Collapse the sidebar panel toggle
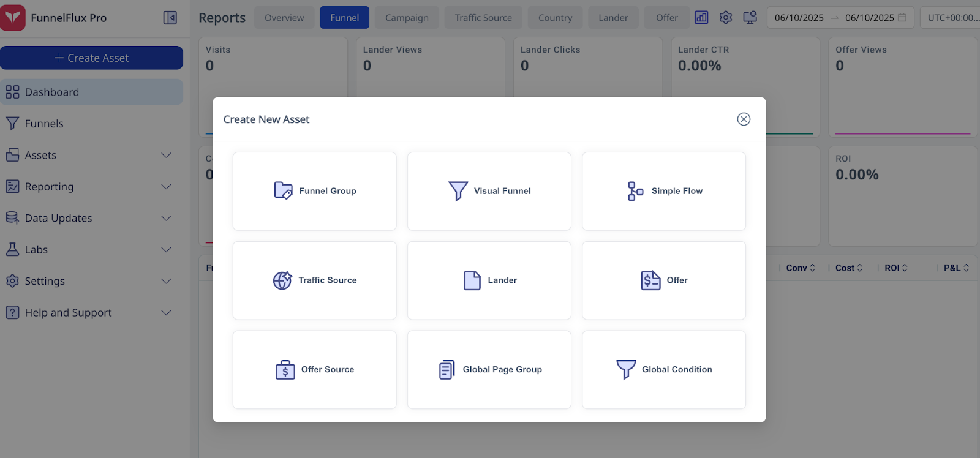The image size is (980, 458). click(170, 18)
